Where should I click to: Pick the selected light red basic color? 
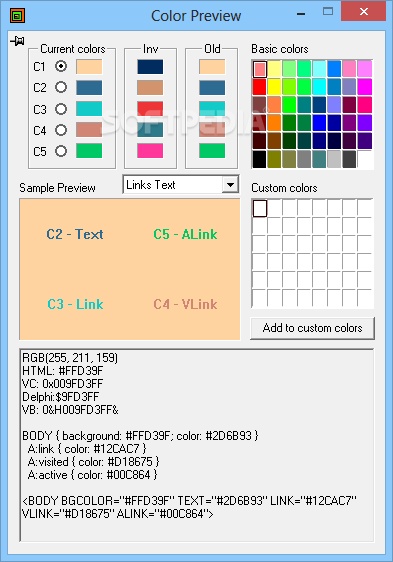pos(260,69)
